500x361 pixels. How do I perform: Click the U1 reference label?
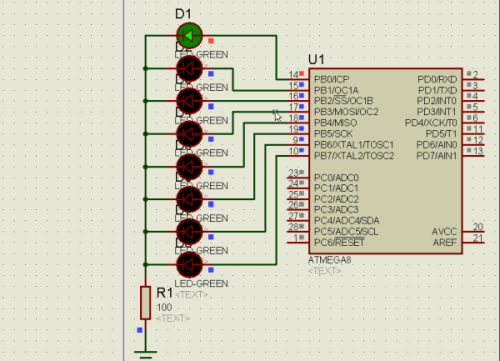(316, 60)
